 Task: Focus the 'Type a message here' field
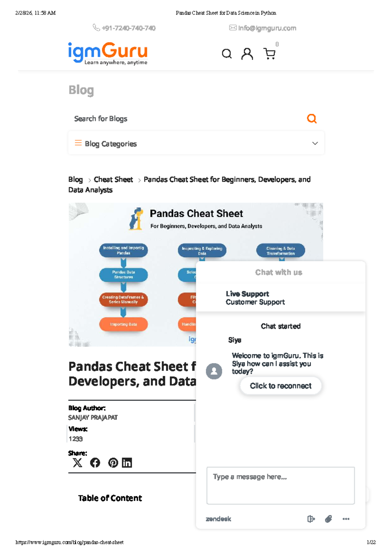[281, 486]
